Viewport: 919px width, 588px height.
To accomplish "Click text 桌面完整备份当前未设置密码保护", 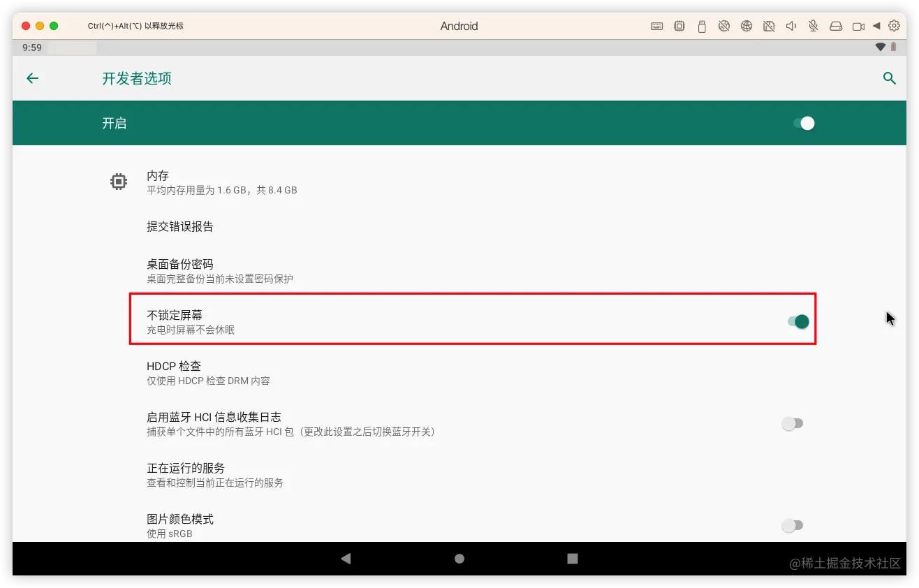I will [x=220, y=279].
